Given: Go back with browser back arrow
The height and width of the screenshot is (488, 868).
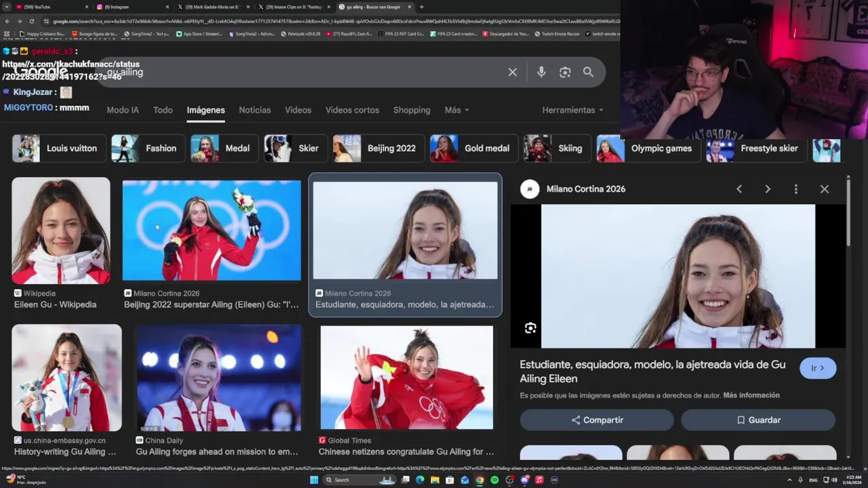Looking at the screenshot, I should [7, 21].
